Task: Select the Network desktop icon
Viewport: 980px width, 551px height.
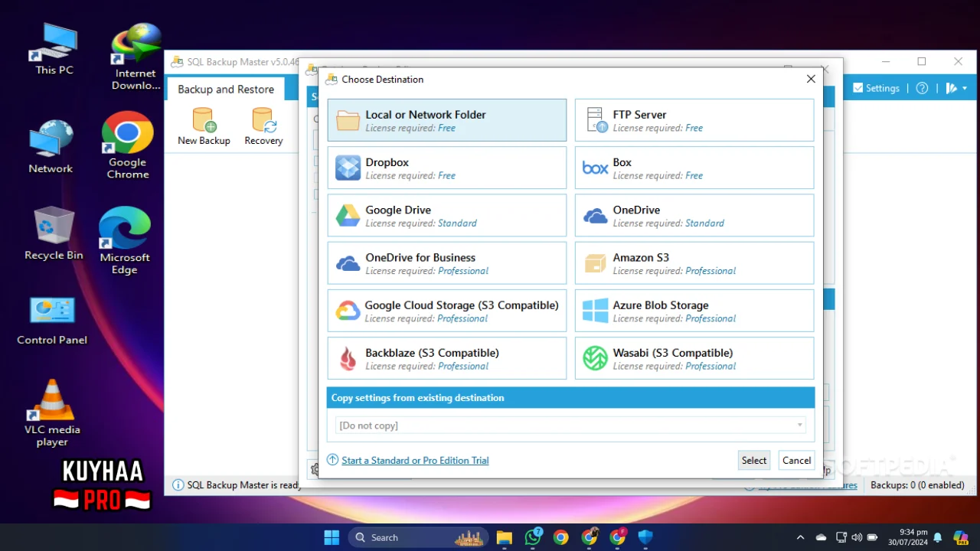Action: 51,146
